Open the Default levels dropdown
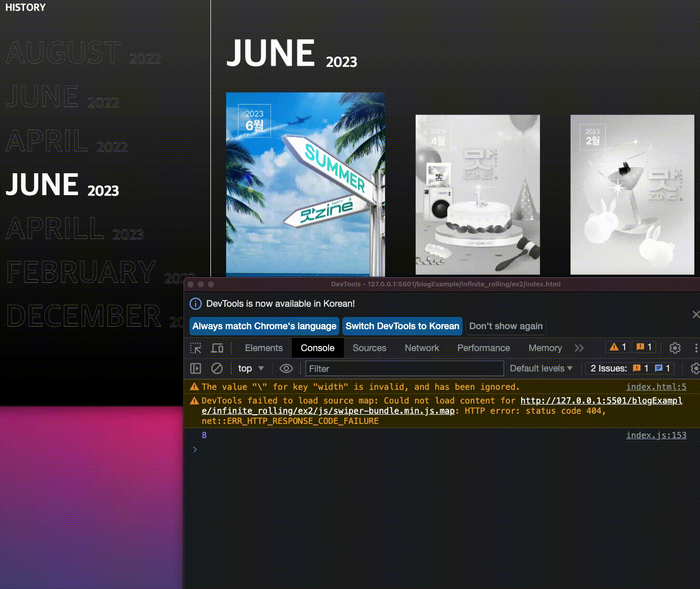 541,368
